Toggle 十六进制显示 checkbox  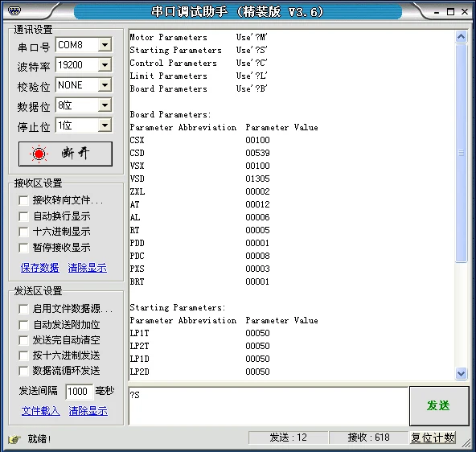[x=23, y=232]
